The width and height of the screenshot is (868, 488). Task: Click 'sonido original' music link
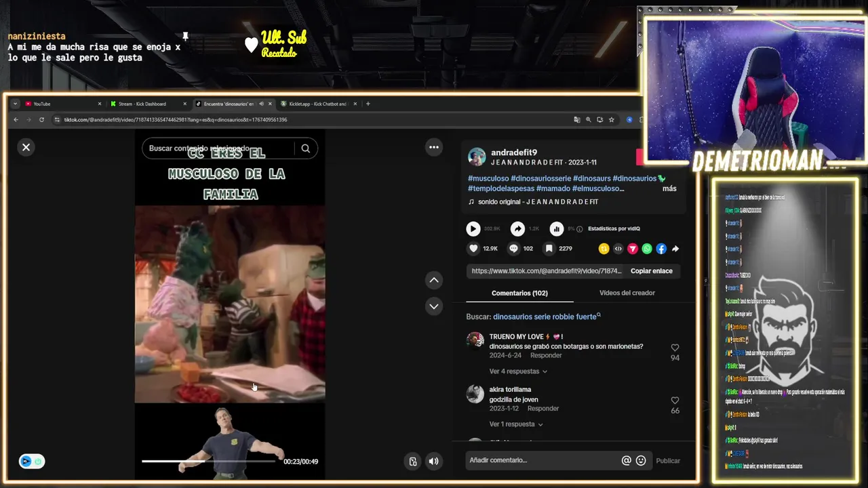(x=538, y=202)
